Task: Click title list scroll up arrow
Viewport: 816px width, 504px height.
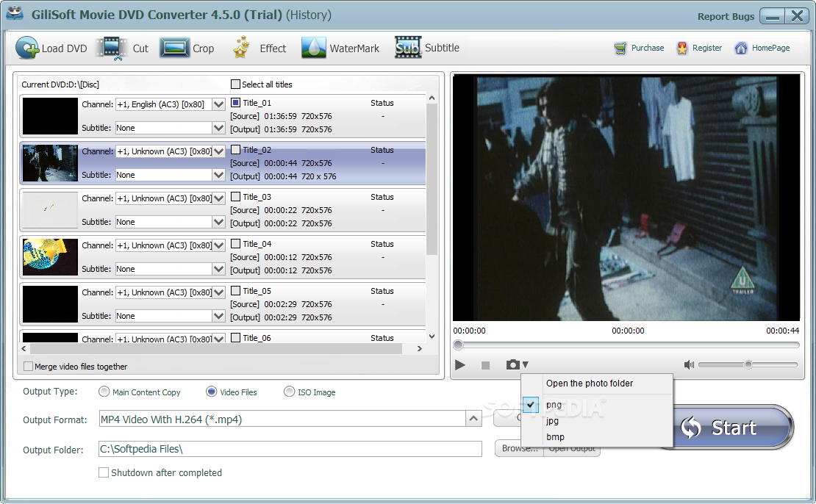Action: tap(432, 98)
